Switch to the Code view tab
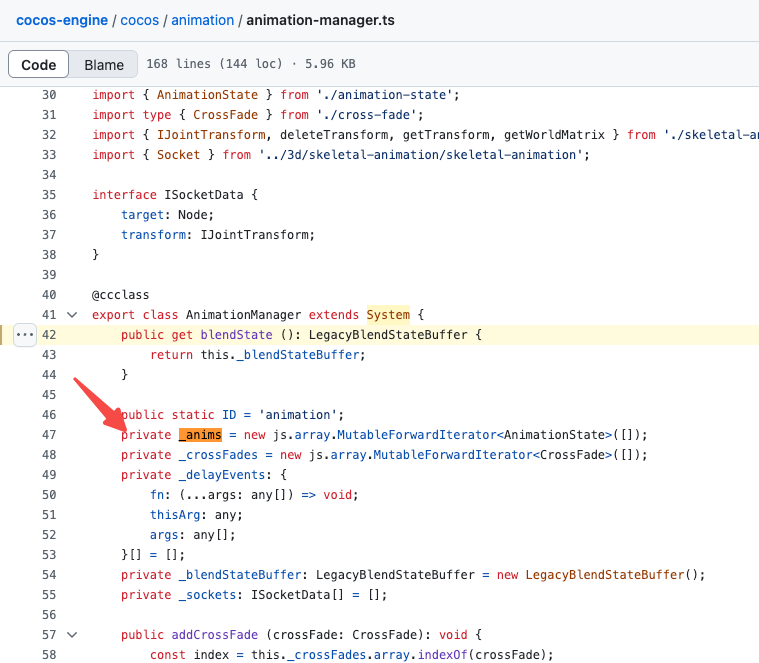The width and height of the screenshot is (759, 663). pos(39,65)
